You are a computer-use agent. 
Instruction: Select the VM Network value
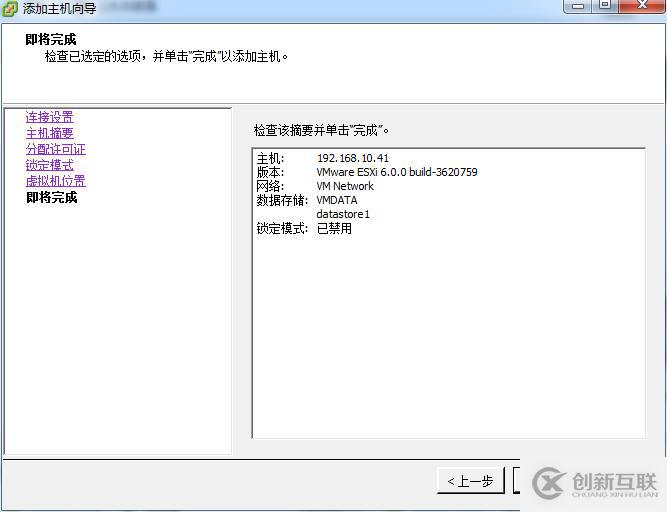click(x=345, y=186)
